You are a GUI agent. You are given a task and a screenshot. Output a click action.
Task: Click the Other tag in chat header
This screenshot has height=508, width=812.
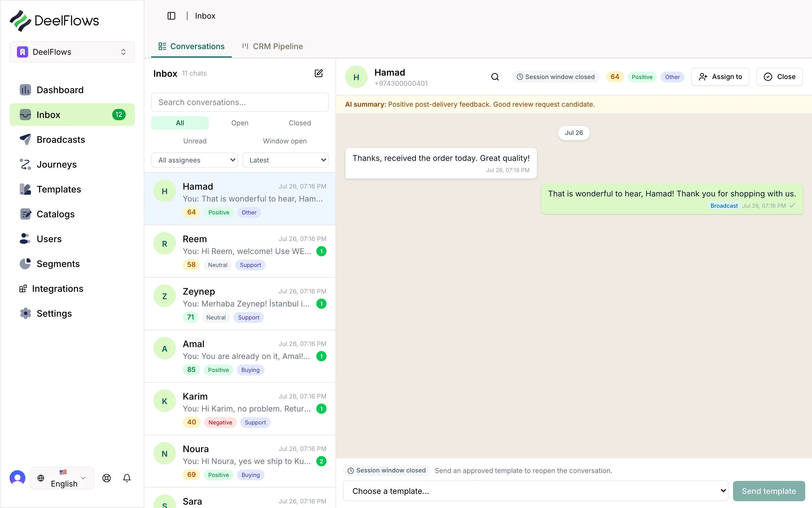672,77
